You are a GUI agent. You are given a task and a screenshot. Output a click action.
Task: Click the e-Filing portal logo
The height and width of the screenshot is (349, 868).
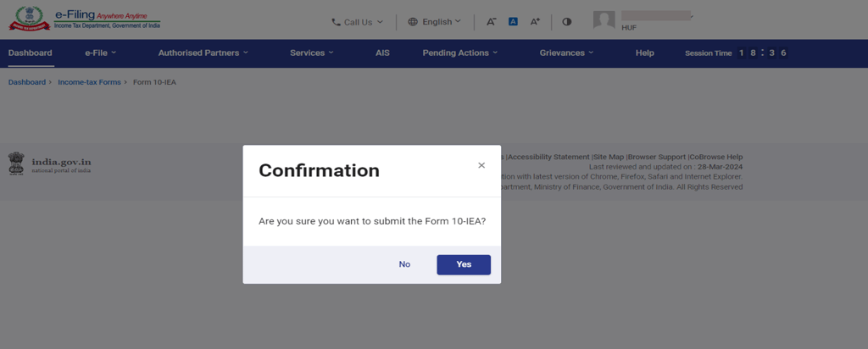click(85, 20)
